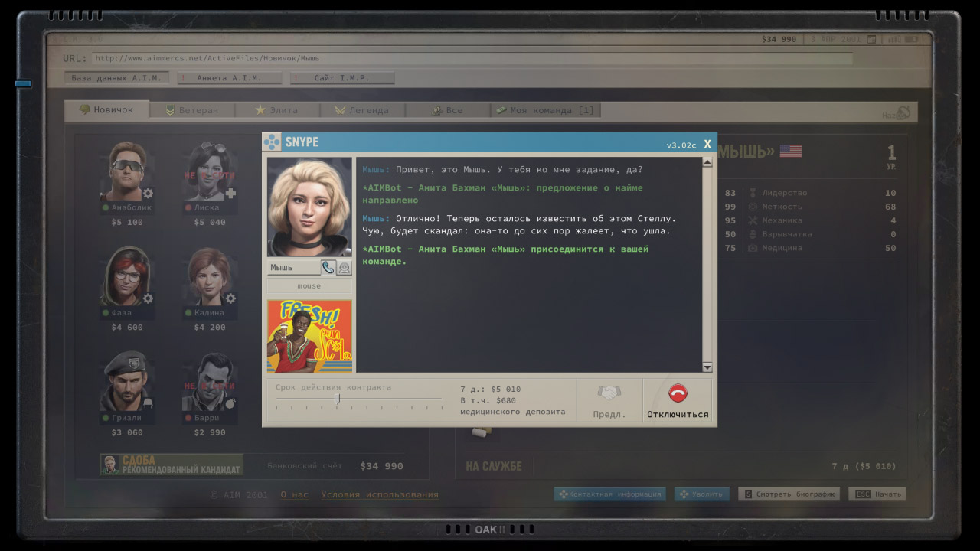
Task: Click the SNYPE logo icon in title bar
Action: [x=273, y=142]
